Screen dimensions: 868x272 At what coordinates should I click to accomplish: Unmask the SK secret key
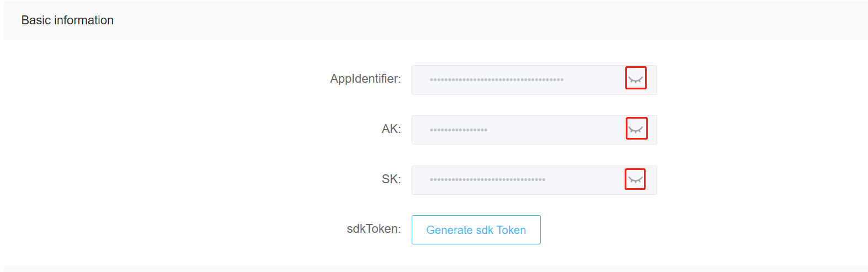pos(636,180)
